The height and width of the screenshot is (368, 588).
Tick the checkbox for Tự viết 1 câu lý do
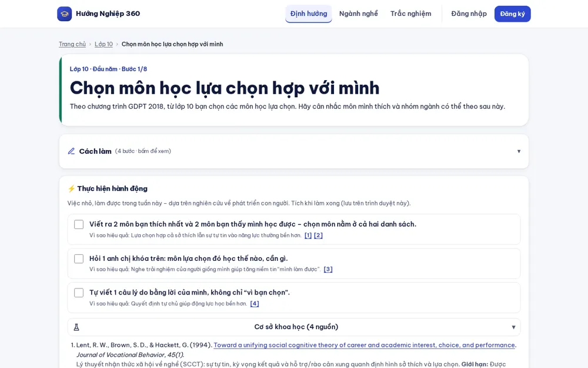click(x=79, y=293)
